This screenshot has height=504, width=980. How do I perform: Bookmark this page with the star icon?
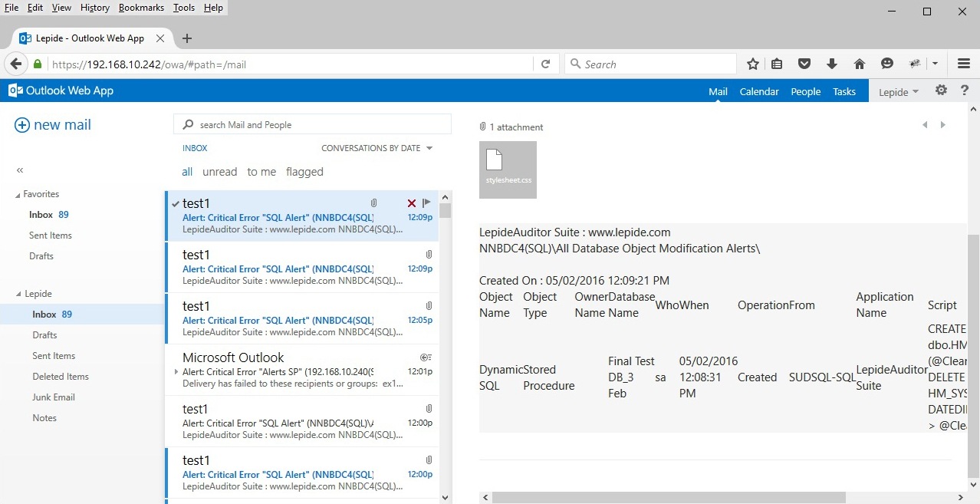click(752, 64)
